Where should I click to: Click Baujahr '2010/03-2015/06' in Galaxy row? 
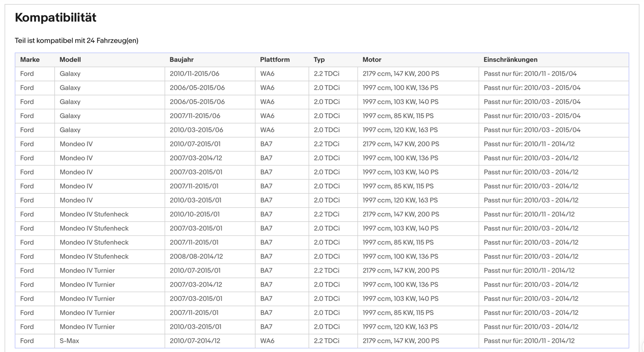(197, 130)
